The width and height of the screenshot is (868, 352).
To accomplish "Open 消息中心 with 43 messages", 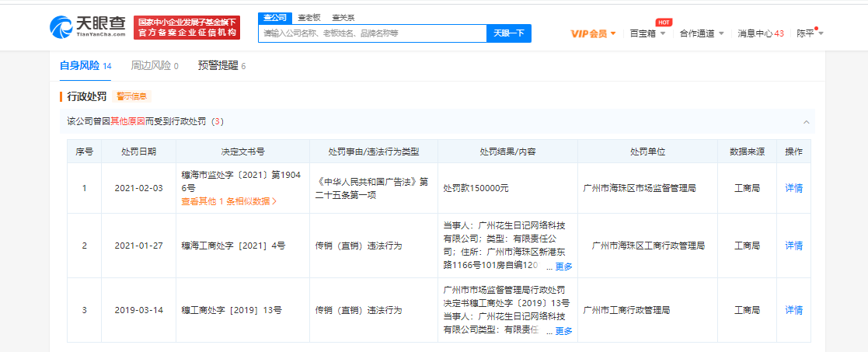I will (x=761, y=33).
